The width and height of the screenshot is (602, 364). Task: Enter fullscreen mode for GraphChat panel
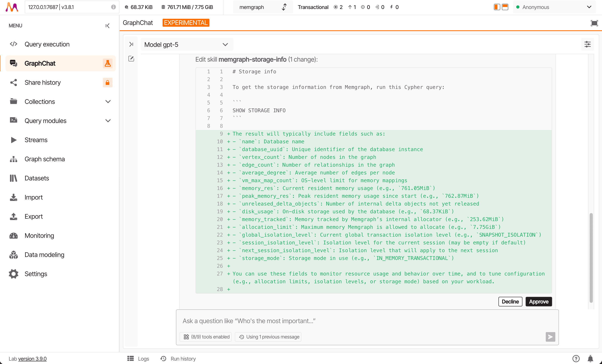click(x=594, y=23)
